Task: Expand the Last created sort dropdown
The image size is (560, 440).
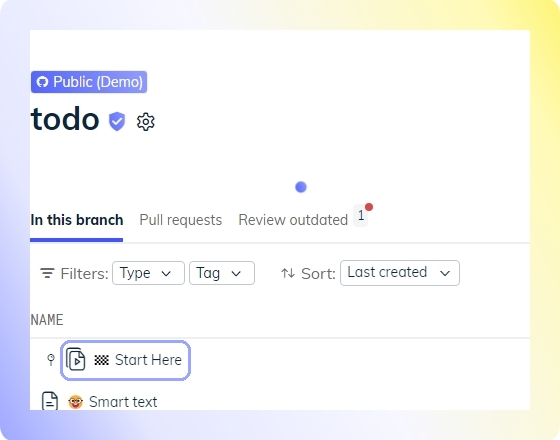Action: tap(400, 273)
